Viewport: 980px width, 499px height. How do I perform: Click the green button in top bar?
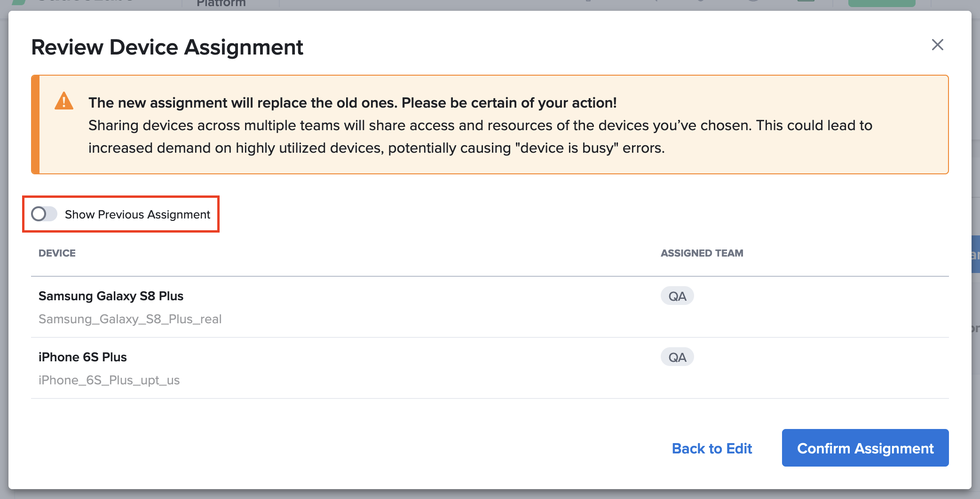coord(881,3)
